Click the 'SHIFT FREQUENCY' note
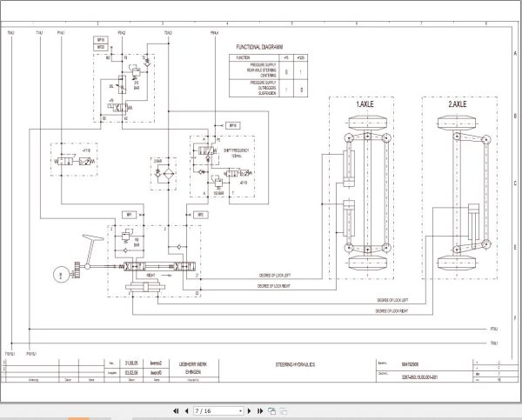This screenshot has height=420, width=522. [x=236, y=150]
